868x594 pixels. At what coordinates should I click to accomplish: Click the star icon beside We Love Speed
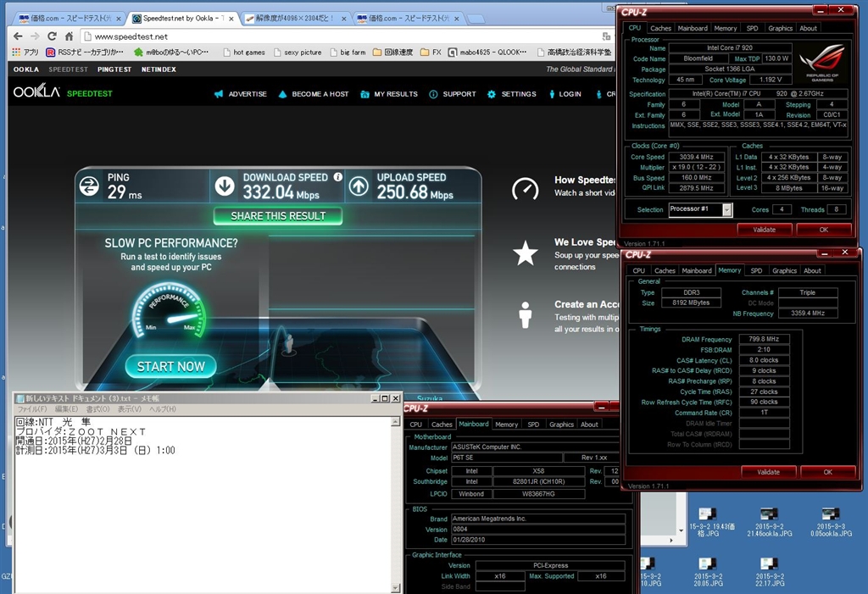click(x=525, y=253)
